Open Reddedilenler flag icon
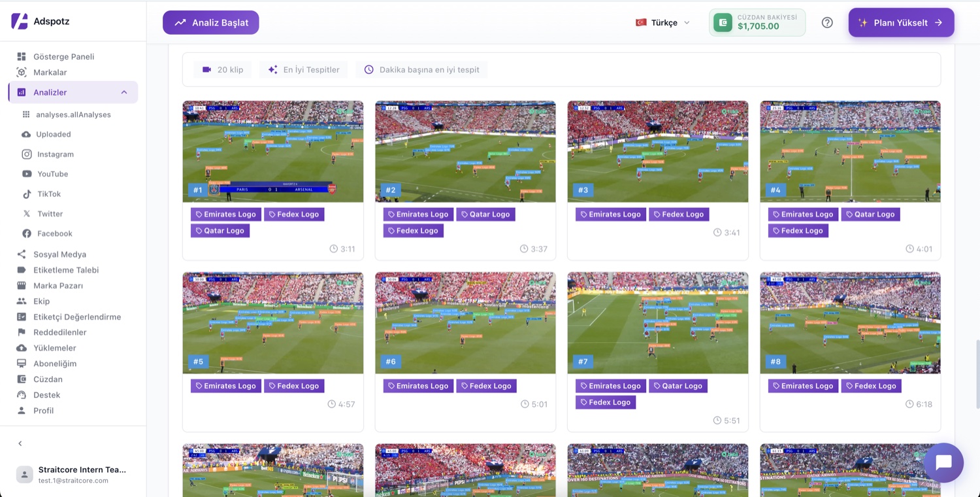Viewport: 980px width, 497px height. pos(22,332)
